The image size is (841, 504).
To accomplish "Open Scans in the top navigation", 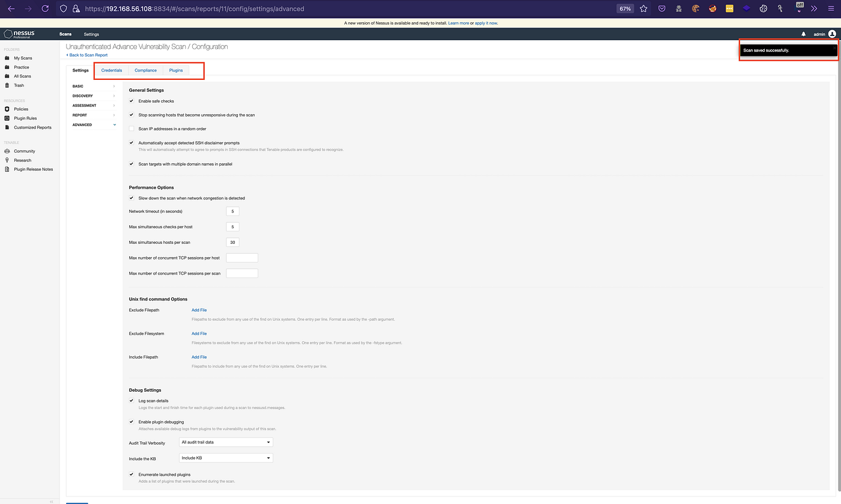I will [x=65, y=34].
